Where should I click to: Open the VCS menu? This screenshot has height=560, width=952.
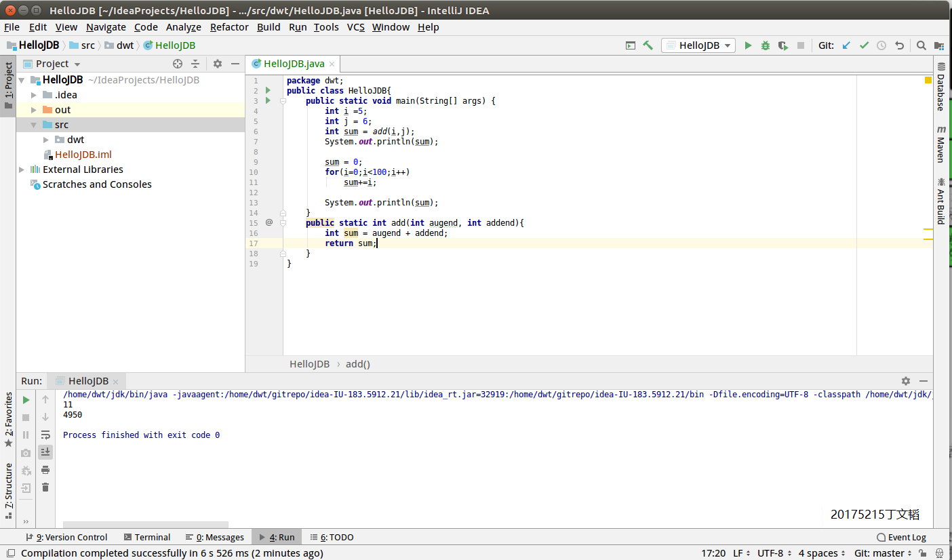[x=356, y=27]
